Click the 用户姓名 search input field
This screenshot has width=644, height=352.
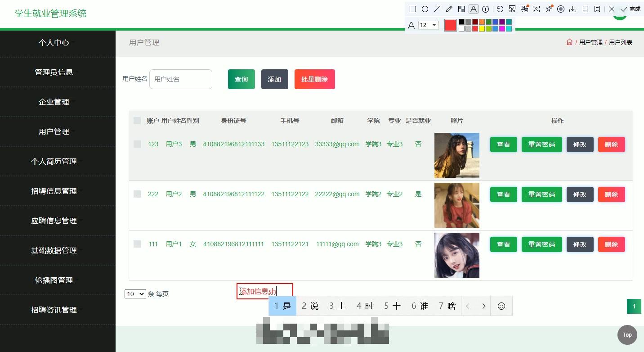[181, 79]
